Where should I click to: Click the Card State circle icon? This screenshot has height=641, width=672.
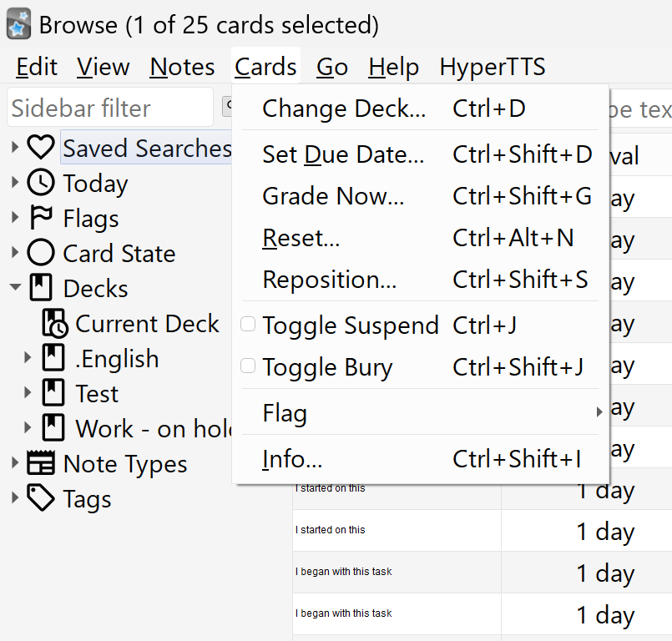[x=41, y=254]
